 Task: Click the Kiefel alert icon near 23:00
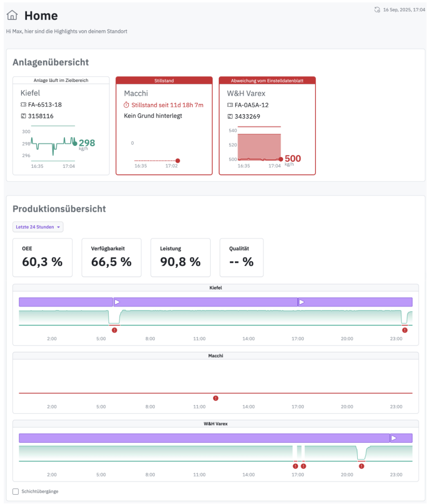[x=405, y=330]
